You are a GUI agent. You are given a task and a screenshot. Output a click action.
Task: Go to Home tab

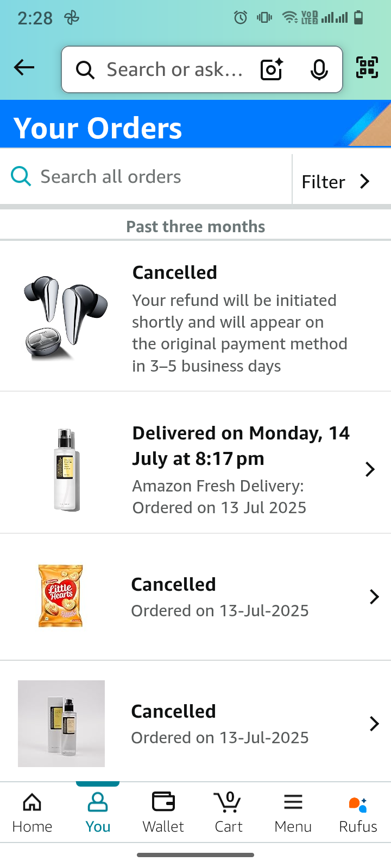click(x=32, y=812)
